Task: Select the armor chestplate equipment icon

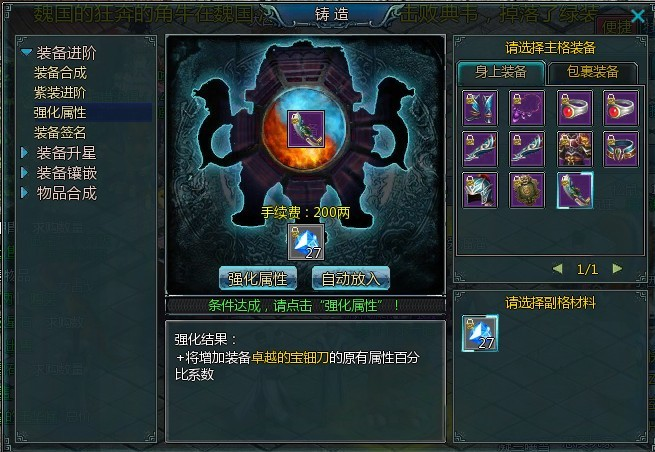Action: [x=575, y=149]
